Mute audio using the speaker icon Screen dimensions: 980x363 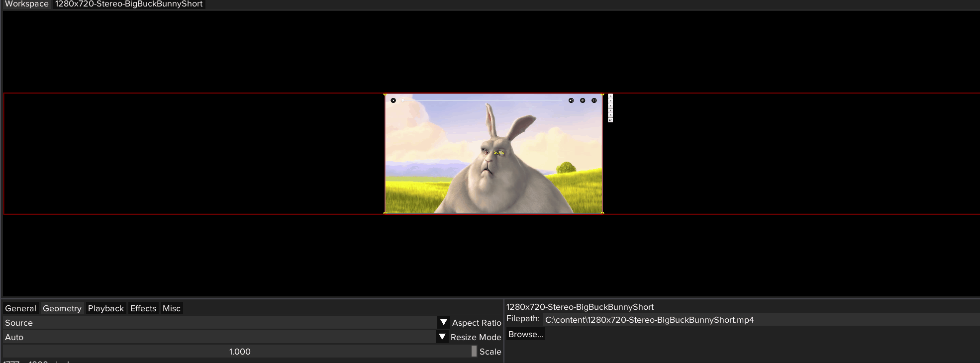pyautogui.click(x=571, y=100)
